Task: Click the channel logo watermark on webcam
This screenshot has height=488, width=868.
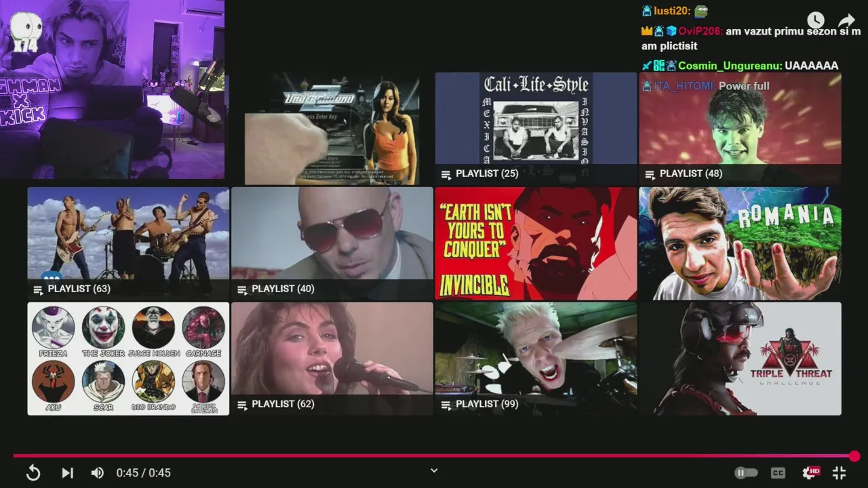Action: pyautogui.click(x=26, y=33)
